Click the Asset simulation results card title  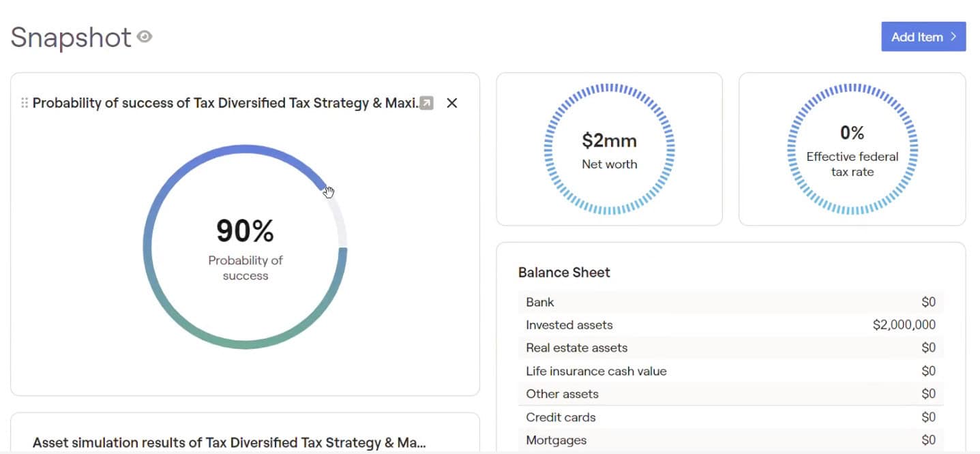(x=229, y=442)
